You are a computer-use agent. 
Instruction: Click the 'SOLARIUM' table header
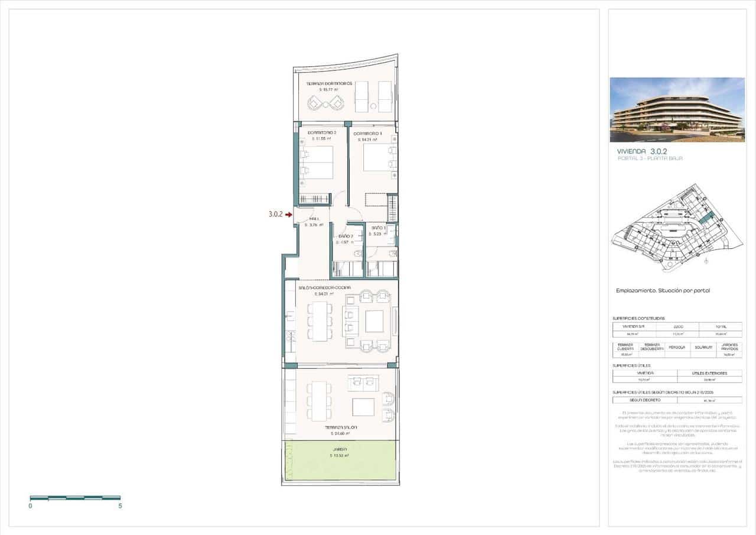click(x=703, y=347)
